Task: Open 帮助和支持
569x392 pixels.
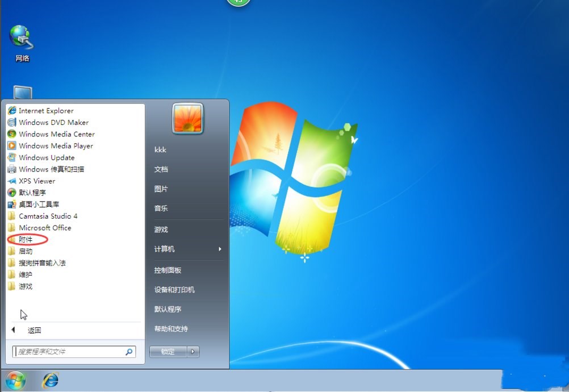Action: (171, 329)
